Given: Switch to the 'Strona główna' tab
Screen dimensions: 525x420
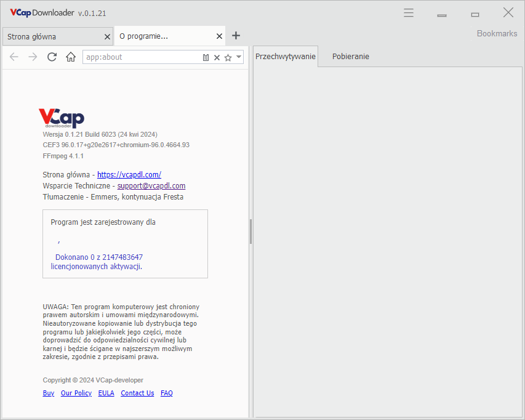Looking at the screenshot, I should (58, 36).
